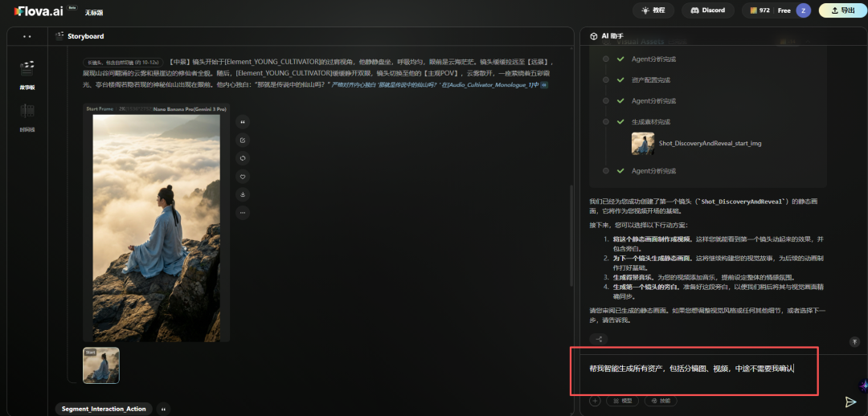Click the send arrow icon
Image resolution: width=868 pixels, height=416 pixels.
click(x=851, y=402)
